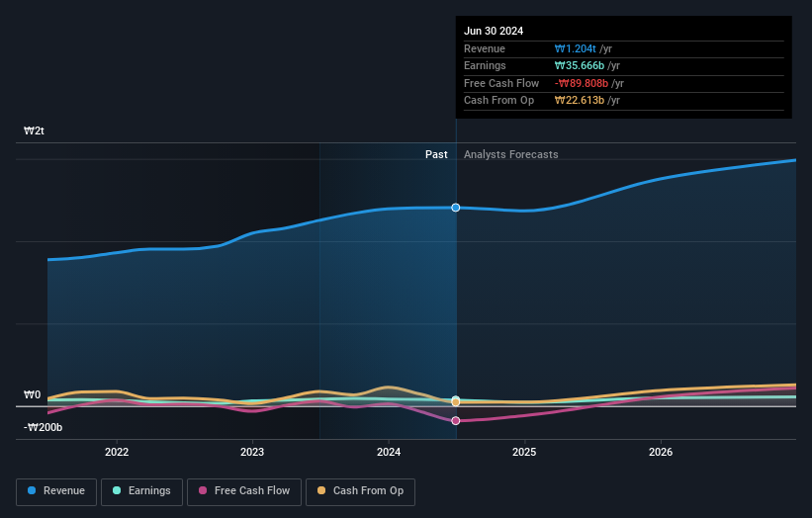This screenshot has width=812, height=518.
Task: Click the Free Cash Flow tooltip row label
Action: [501, 83]
